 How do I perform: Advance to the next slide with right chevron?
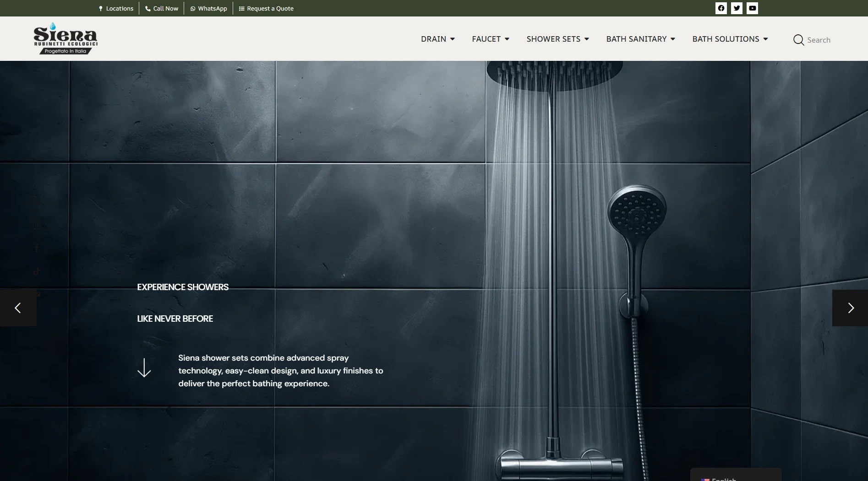(x=850, y=308)
